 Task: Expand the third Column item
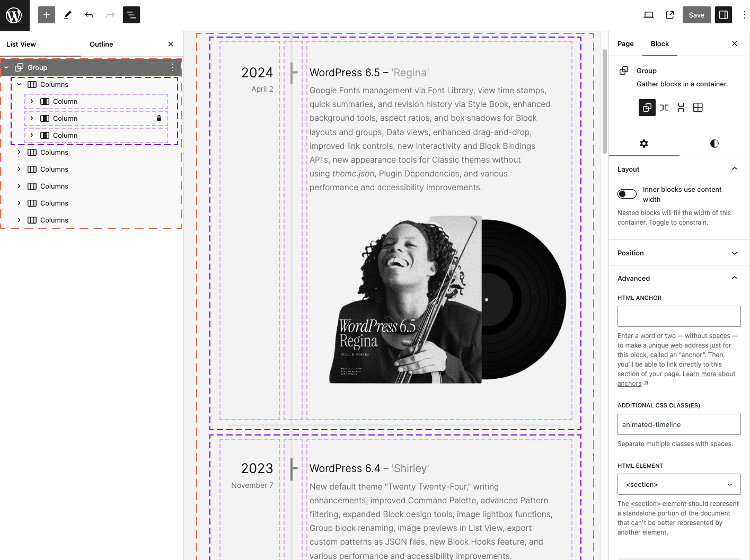click(x=32, y=135)
